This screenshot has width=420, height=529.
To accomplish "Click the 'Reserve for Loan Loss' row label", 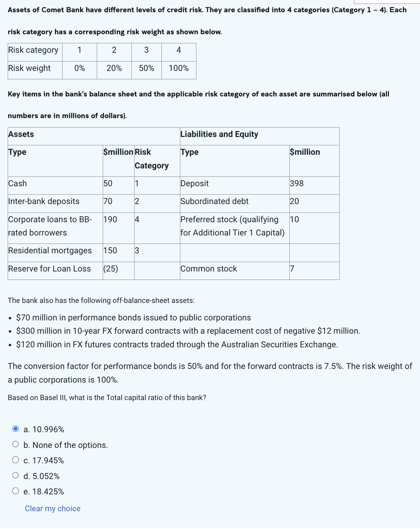I will pyautogui.click(x=55, y=271).
